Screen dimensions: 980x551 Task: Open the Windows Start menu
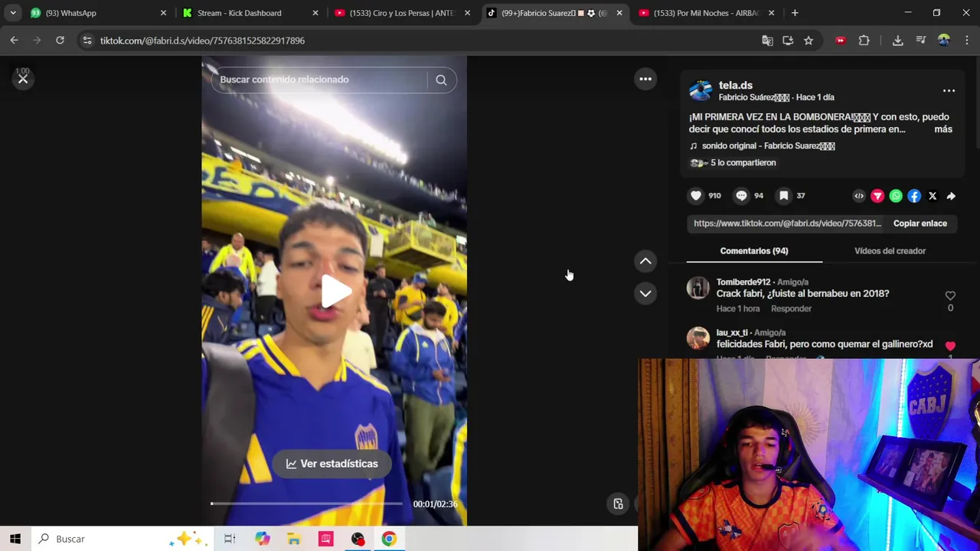(15, 539)
